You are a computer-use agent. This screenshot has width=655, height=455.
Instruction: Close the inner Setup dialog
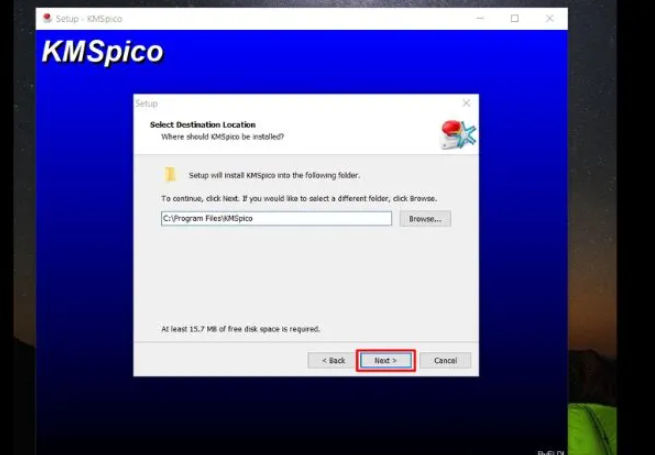[x=466, y=103]
